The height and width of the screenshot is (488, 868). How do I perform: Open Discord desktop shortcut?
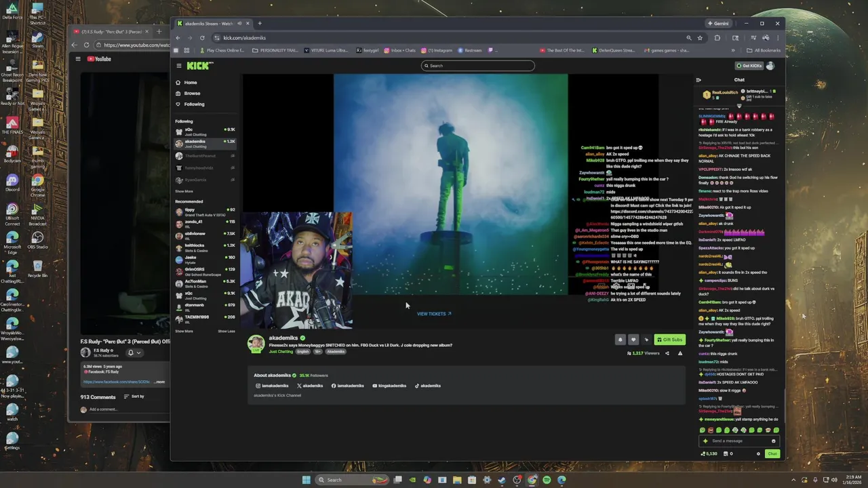pyautogui.click(x=12, y=183)
